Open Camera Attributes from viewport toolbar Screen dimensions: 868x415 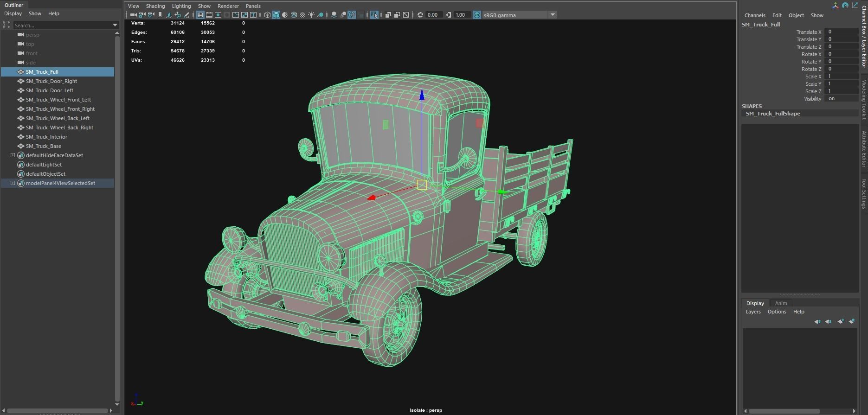click(151, 15)
